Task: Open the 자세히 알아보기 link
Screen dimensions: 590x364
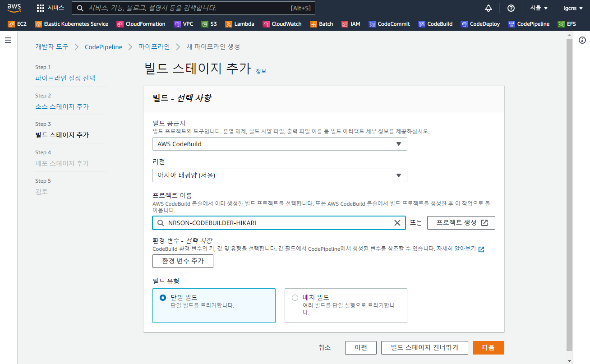Action: (x=456, y=249)
